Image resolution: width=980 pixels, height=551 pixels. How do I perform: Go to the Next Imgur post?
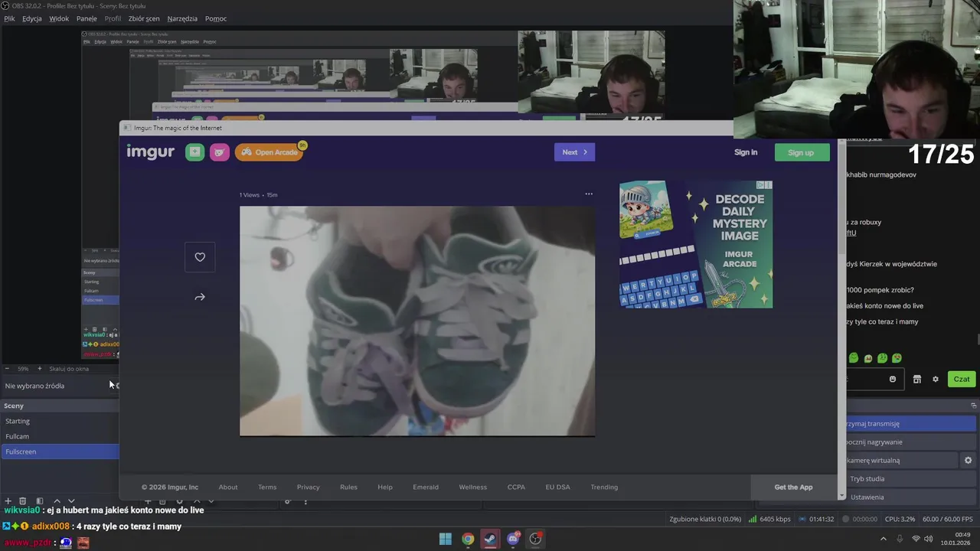coord(574,152)
